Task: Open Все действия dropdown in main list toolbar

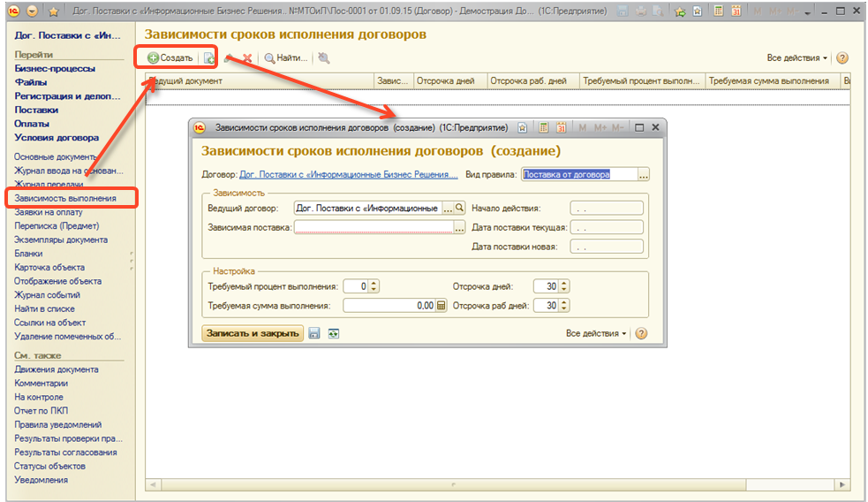Action: (797, 58)
